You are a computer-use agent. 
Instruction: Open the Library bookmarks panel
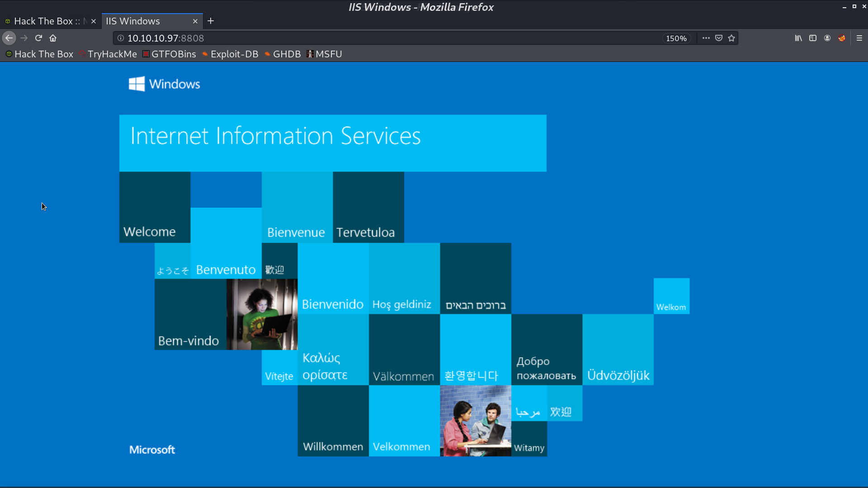point(798,38)
